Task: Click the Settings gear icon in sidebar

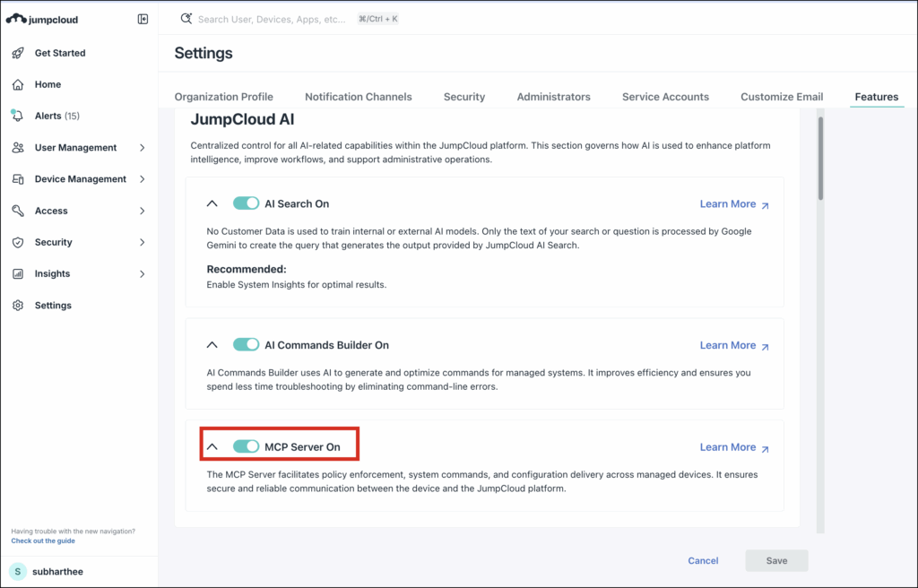Action: (18, 306)
